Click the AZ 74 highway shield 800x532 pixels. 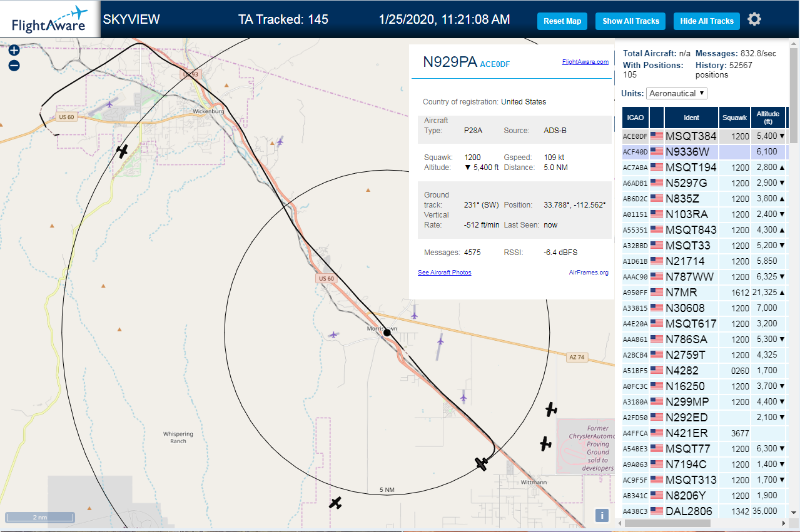577,357
